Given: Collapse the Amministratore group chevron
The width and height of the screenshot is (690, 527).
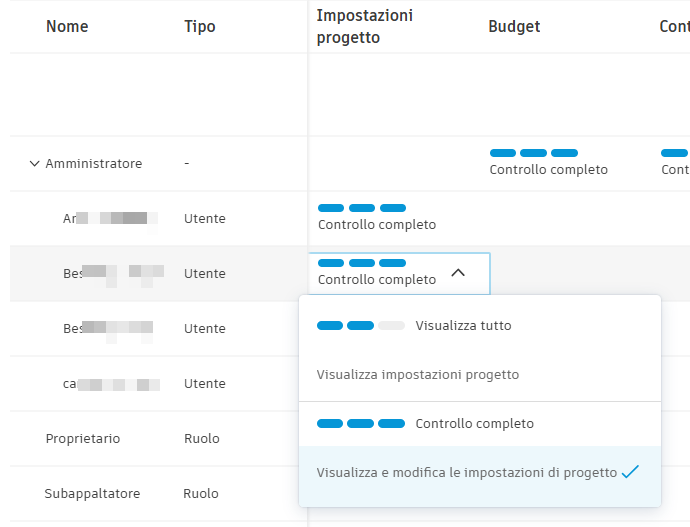Looking at the screenshot, I should [35, 164].
